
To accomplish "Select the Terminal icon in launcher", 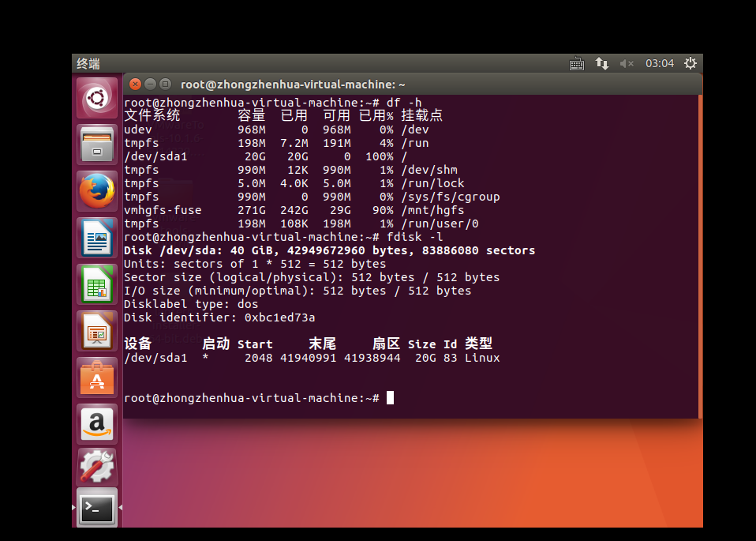I will [97, 508].
